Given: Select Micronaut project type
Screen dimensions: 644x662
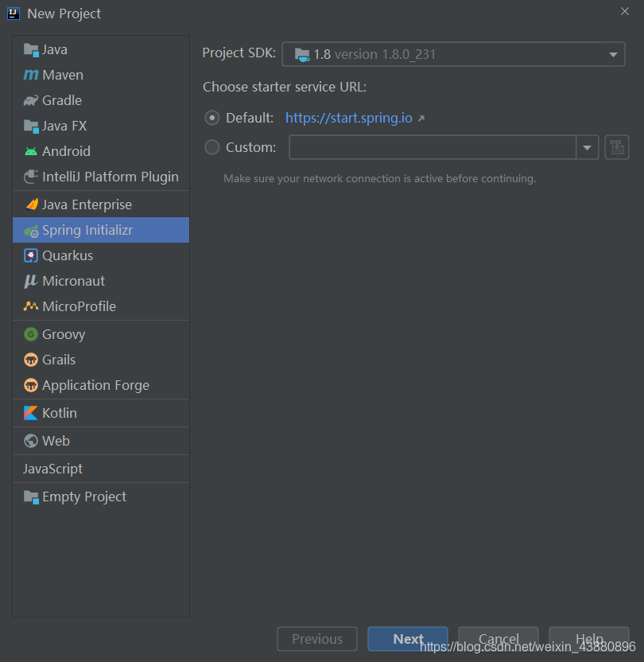Looking at the screenshot, I should coord(101,281).
